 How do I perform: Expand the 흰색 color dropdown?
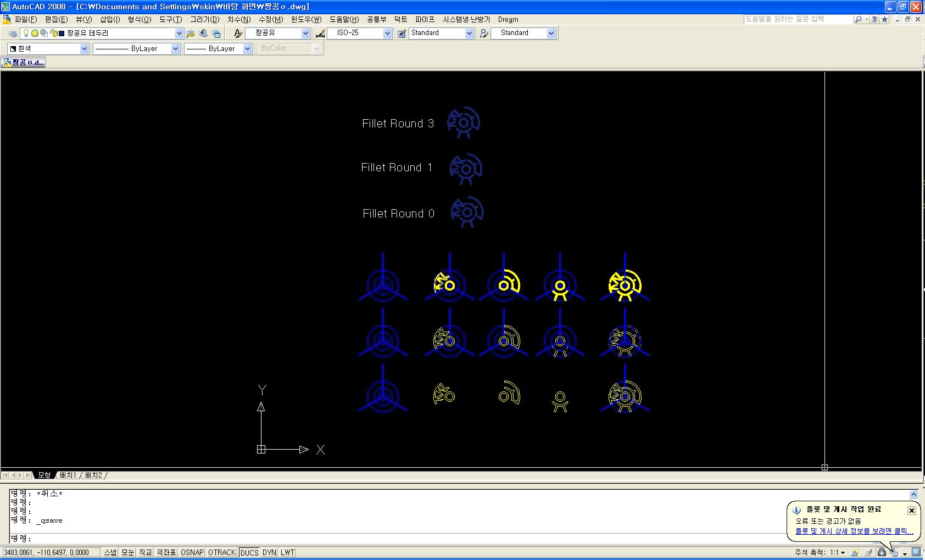pyautogui.click(x=84, y=49)
